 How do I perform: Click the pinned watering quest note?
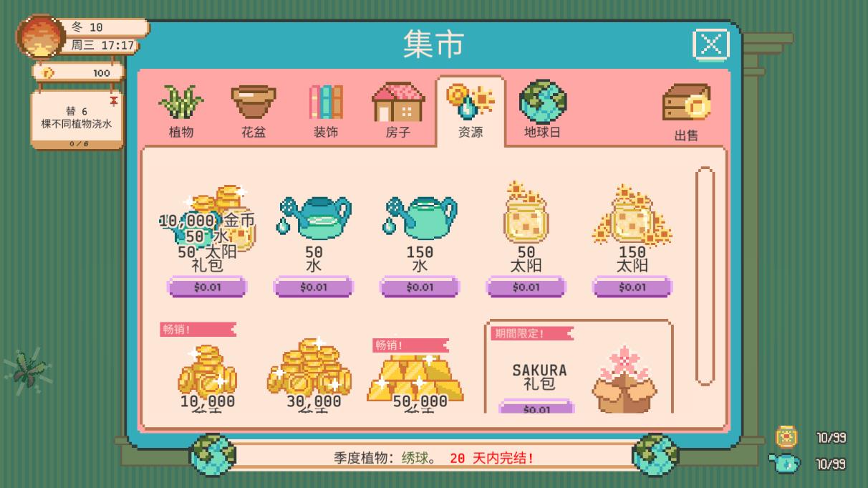tap(77, 119)
